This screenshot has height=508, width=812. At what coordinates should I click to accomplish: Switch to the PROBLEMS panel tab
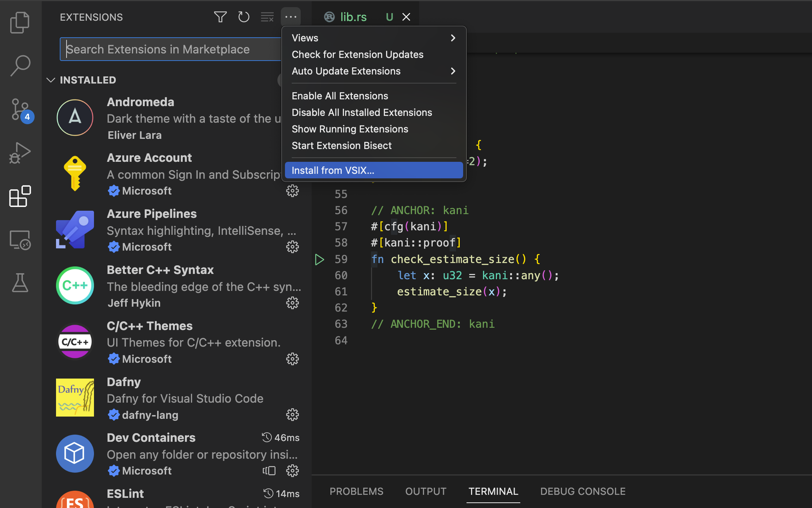(356, 491)
